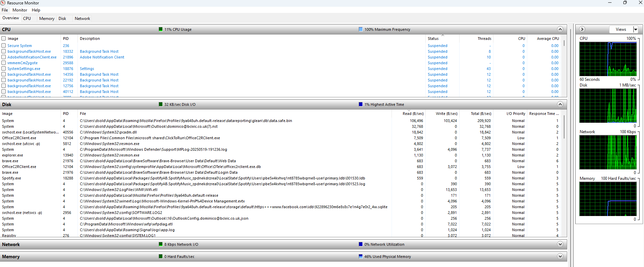
Task: Collapse the graphs pane with arrow button
Action: (x=582, y=29)
